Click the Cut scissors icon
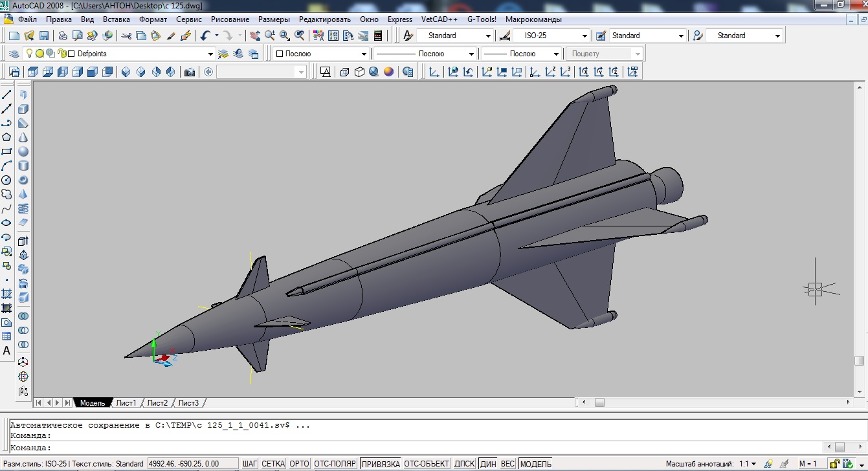The image size is (868, 471). [x=126, y=36]
